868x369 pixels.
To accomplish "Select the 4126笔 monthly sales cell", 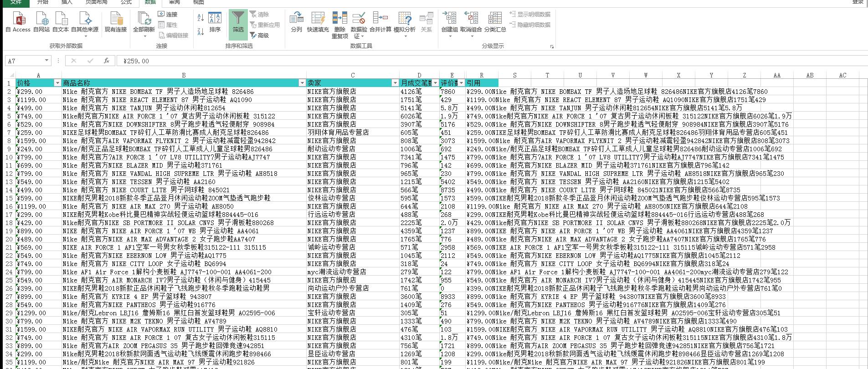I will [419, 91].
